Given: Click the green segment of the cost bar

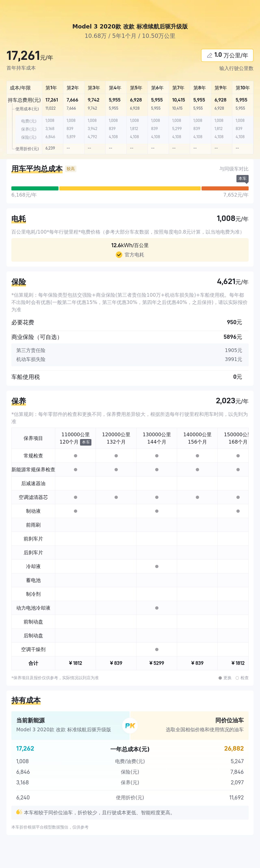Looking at the screenshot, I should pyautogui.click(x=35, y=188).
